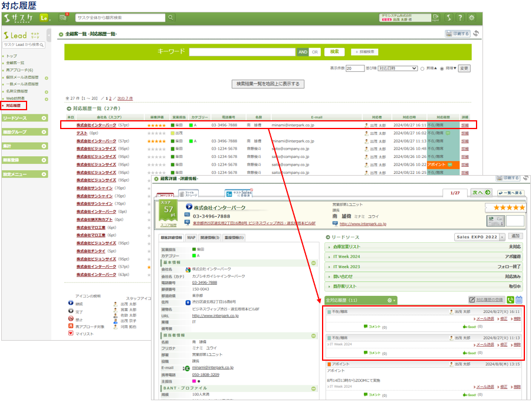Open the 並び順 sort dropdown

[x=398, y=68]
